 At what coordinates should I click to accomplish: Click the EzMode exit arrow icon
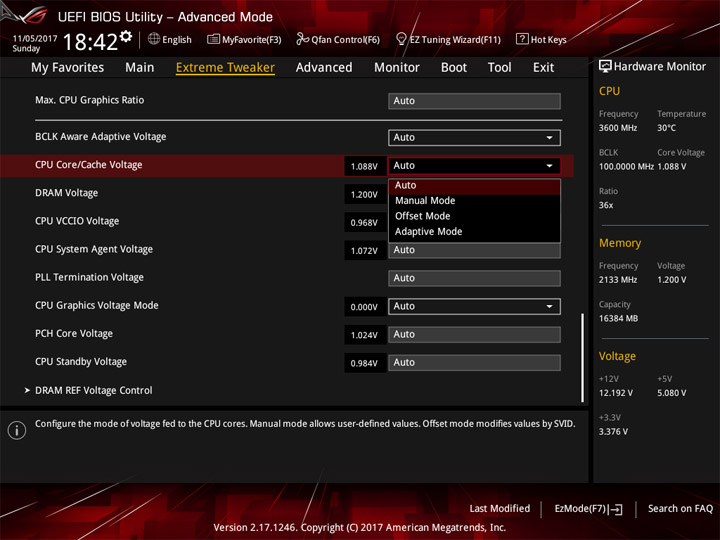[x=616, y=509]
